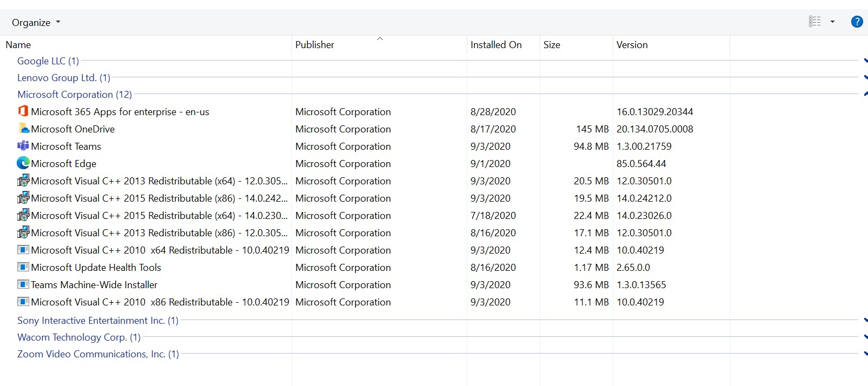Click the Microsoft 365 Apps Office icon
868x386 pixels.
click(23, 111)
